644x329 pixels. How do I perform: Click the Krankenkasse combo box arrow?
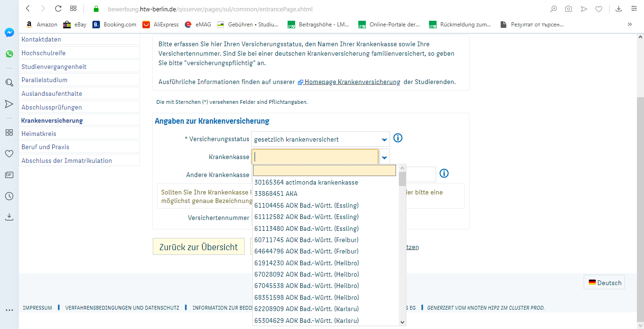pos(384,157)
